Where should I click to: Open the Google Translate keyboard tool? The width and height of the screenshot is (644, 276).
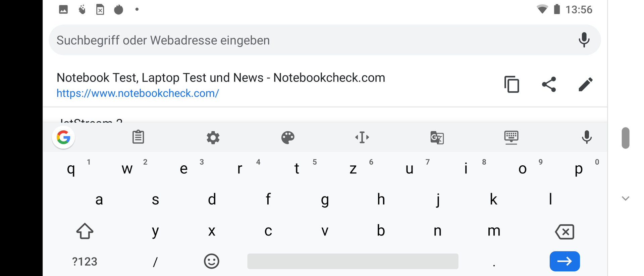click(437, 137)
